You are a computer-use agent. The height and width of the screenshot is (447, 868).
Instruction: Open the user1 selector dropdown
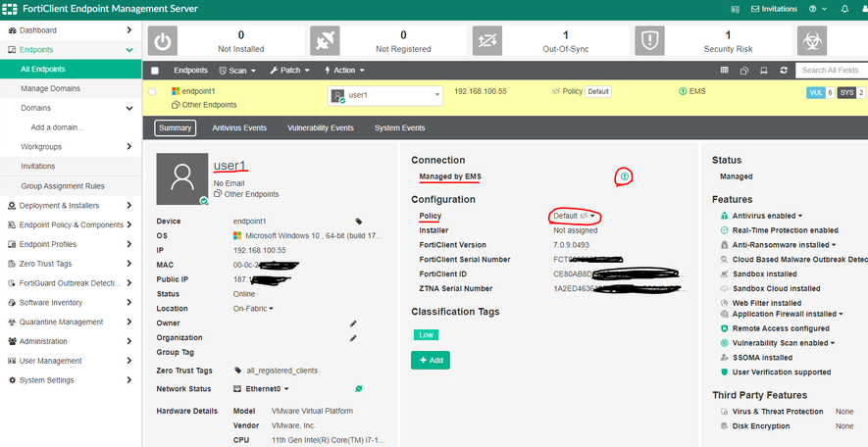pos(385,95)
